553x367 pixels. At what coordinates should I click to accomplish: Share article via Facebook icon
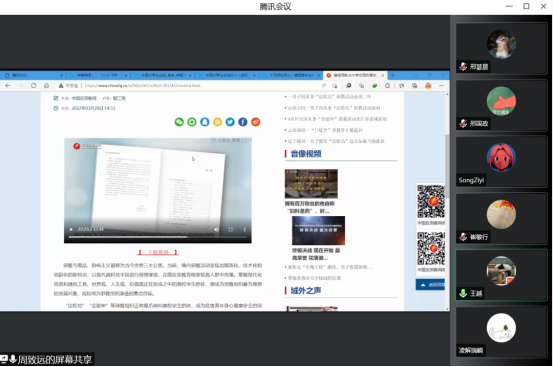coord(243,122)
